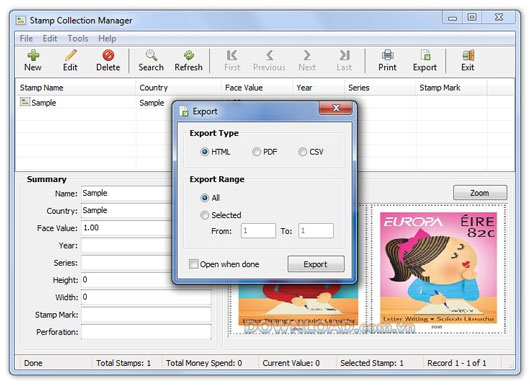The height and width of the screenshot is (385, 530).
Task: Click the Edit pencil toolbar icon
Action: coord(71,55)
